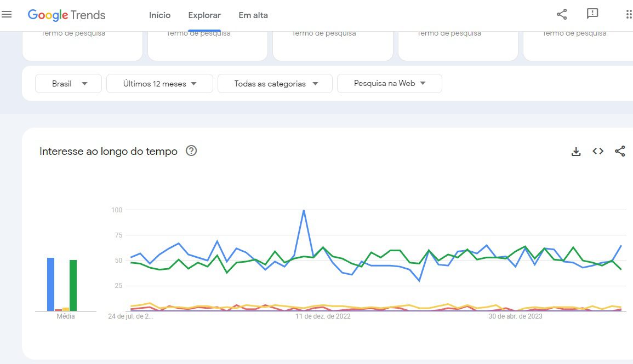Viewport: 633px width, 364px height.
Task: Click the green average bar
Action: pos(73,286)
